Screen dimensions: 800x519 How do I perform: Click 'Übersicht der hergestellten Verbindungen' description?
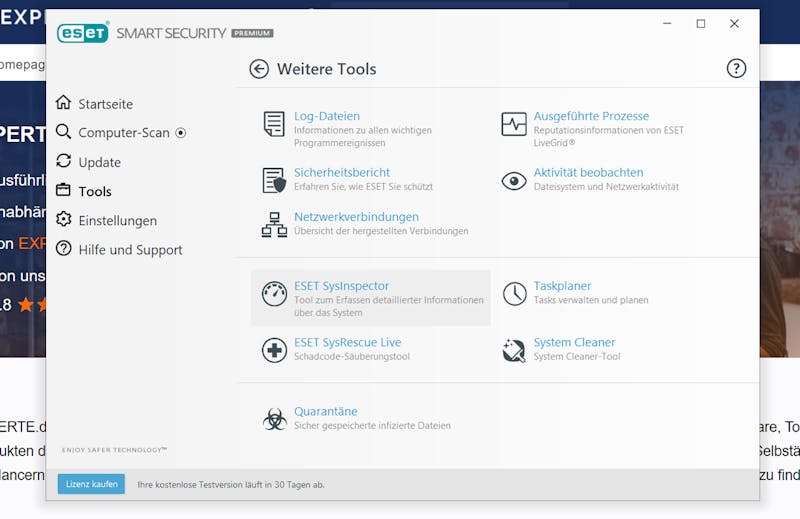(381, 231)
